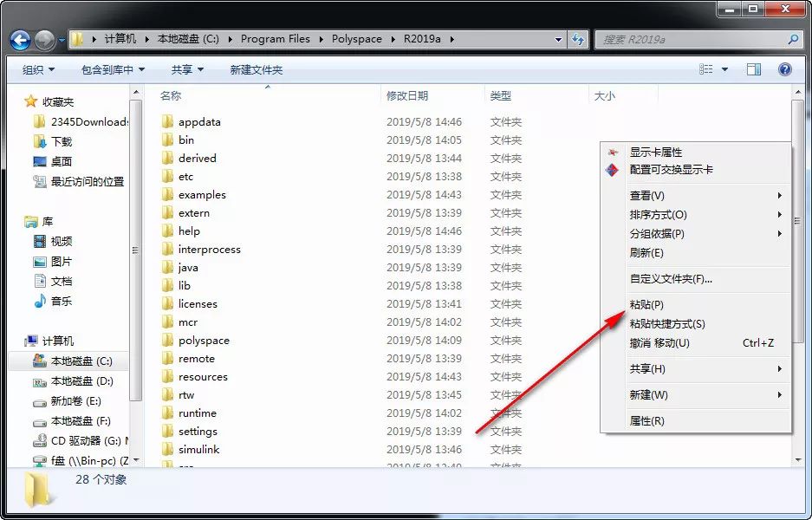Open the recent locations dropdown arrow

tap(62, 40)
